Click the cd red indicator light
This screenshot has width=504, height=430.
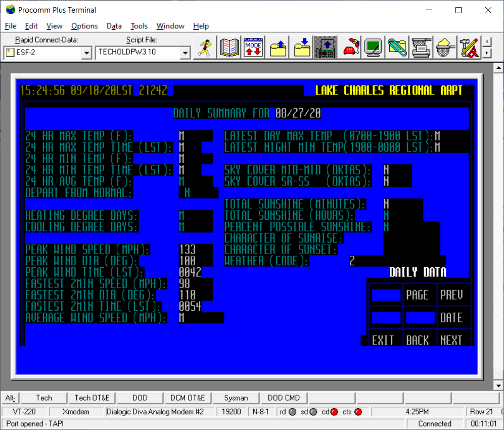click(334, 412)
